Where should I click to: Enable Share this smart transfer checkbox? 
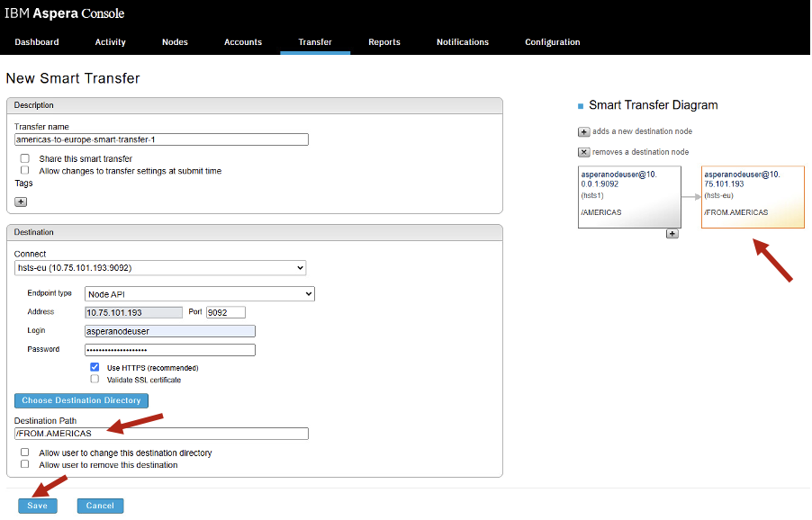tap(25, 158)
